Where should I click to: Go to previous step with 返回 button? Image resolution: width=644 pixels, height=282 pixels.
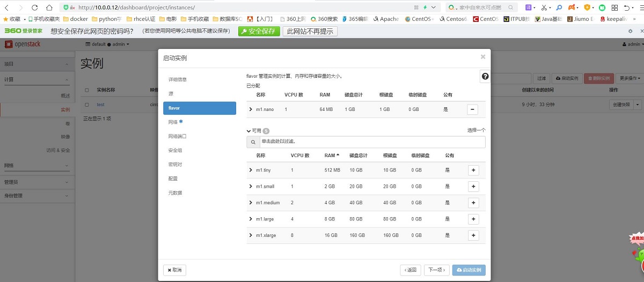[x=410, y=270]
